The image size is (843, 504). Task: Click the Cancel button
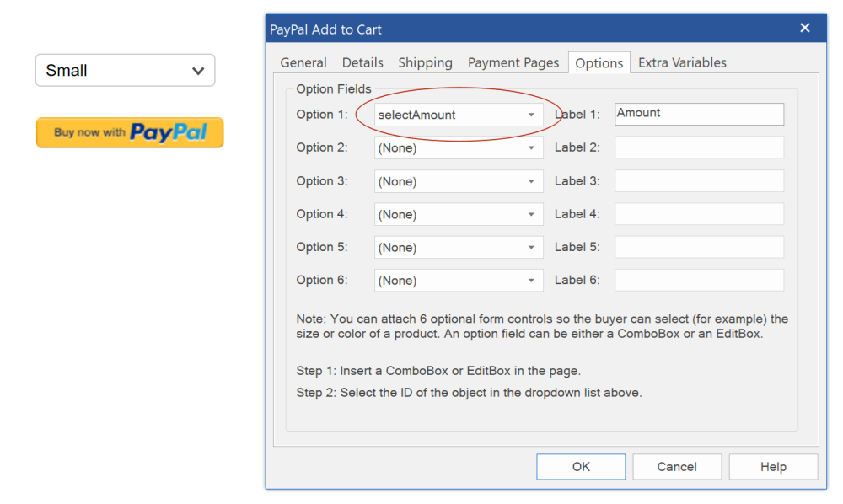677,466
